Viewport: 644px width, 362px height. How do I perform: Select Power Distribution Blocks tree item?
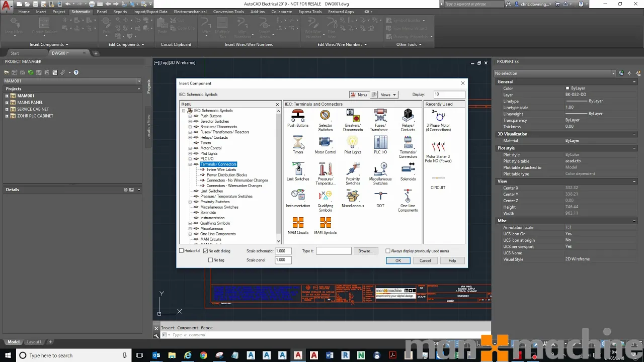[227, 175]
